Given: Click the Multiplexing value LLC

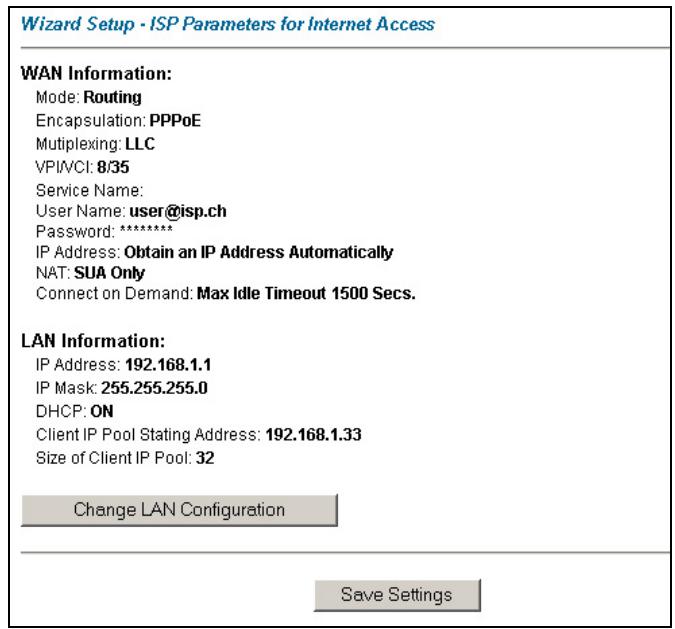Looking at the screenshot, I should (140, 144).
